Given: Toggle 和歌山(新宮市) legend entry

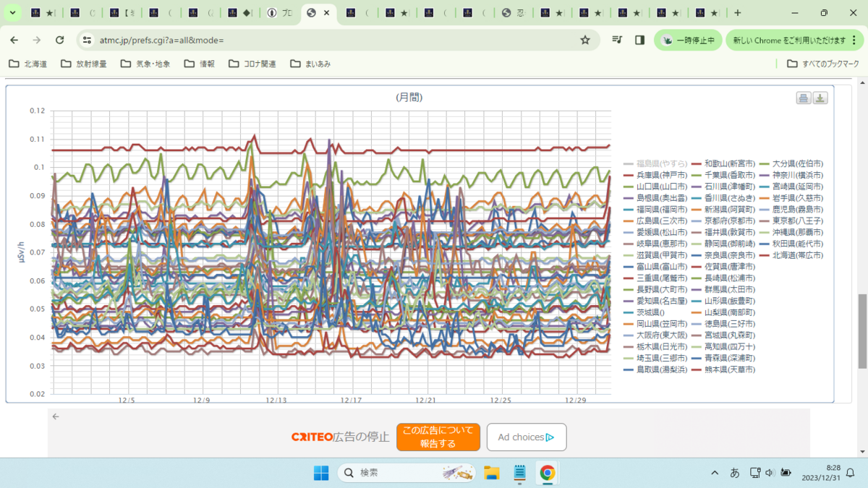Looking at the screenshot, I should [x=723, y=164].
